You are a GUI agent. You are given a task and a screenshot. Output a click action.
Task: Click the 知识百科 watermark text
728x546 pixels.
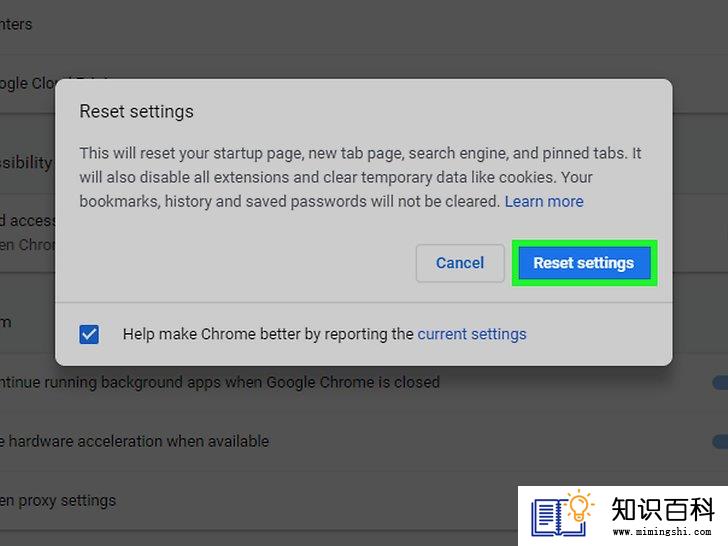coord(663,509)
